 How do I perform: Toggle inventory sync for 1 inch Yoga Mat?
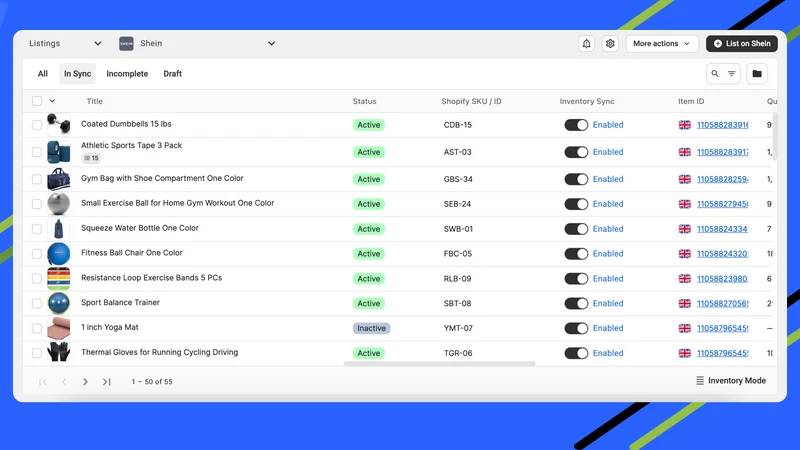click(x=576, y=328)
